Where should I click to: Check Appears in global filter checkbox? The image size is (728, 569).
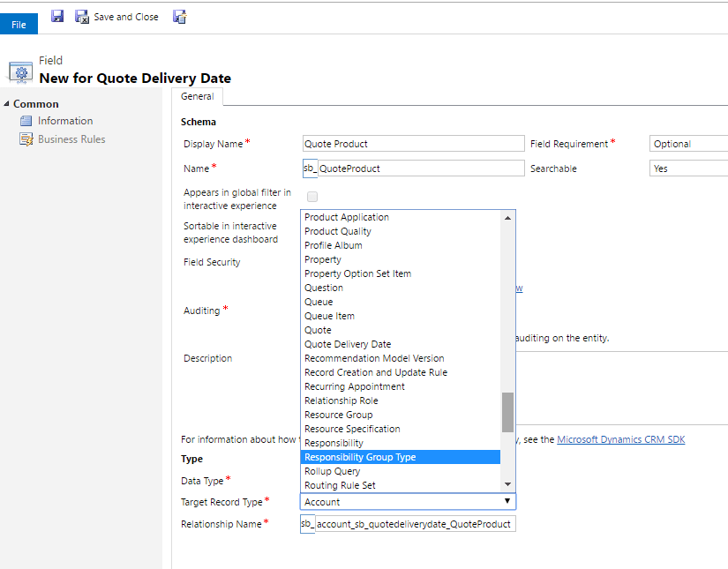[x=311, y=196]
